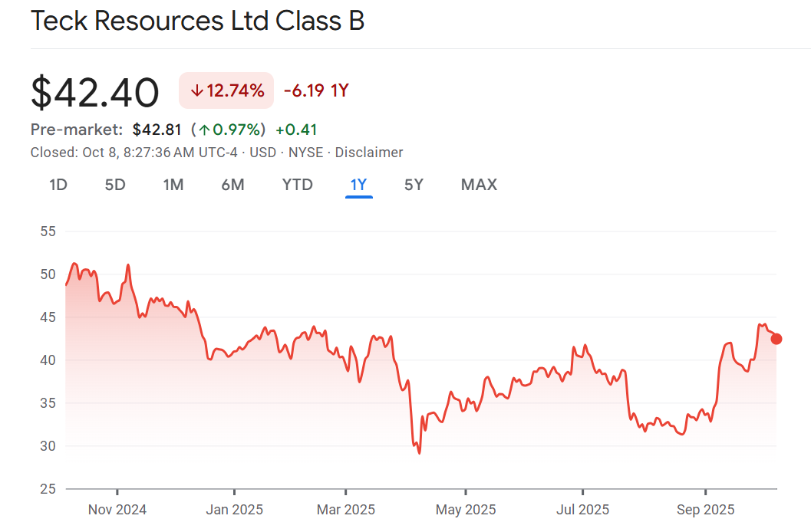Screen dimensions: 811x532
Task: Click the lowest trough on the price line
Action: tap(419, 452)
